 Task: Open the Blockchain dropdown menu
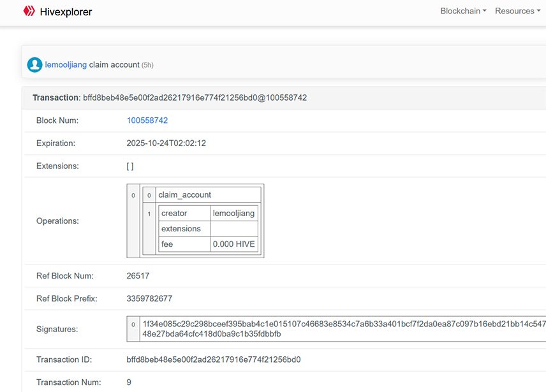coord(463,11)
